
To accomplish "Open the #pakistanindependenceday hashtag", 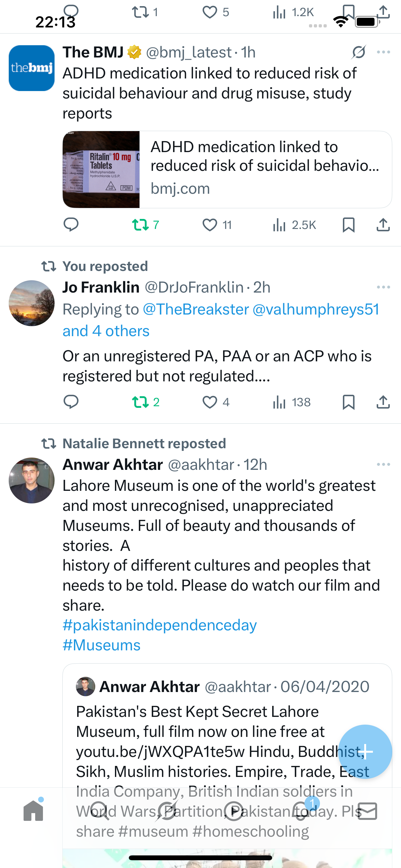I will point(160,625).
